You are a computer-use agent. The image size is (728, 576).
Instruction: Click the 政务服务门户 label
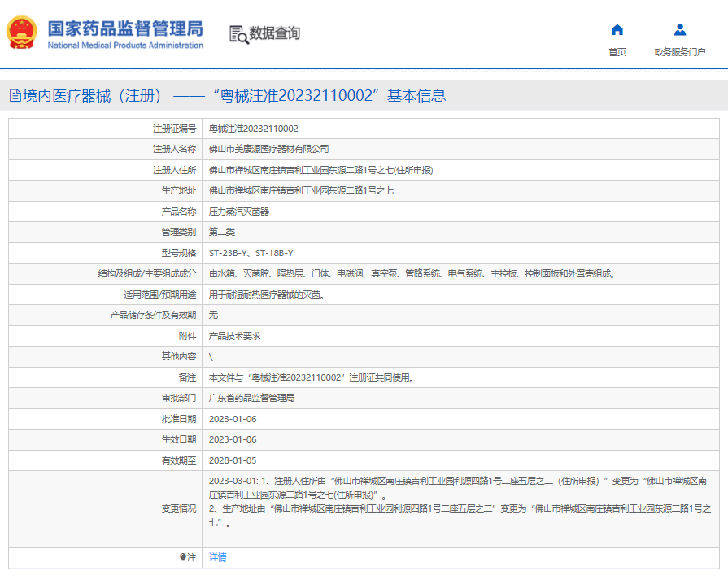click(680, 52)
